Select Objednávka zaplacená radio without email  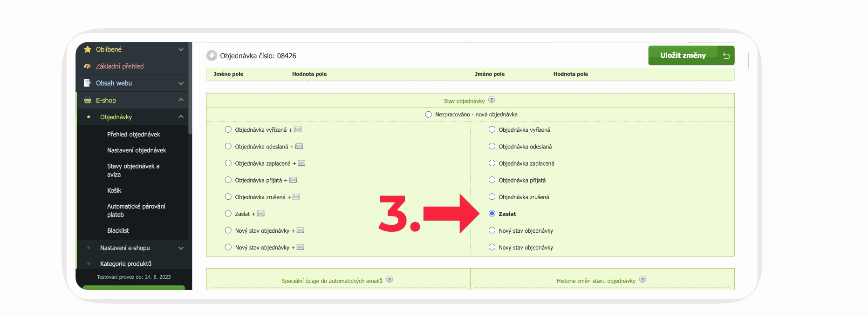[492, 163]
